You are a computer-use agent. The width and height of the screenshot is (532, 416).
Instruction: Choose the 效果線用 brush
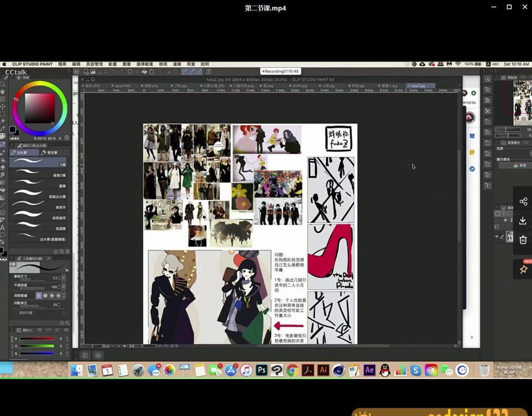point(37,215)
